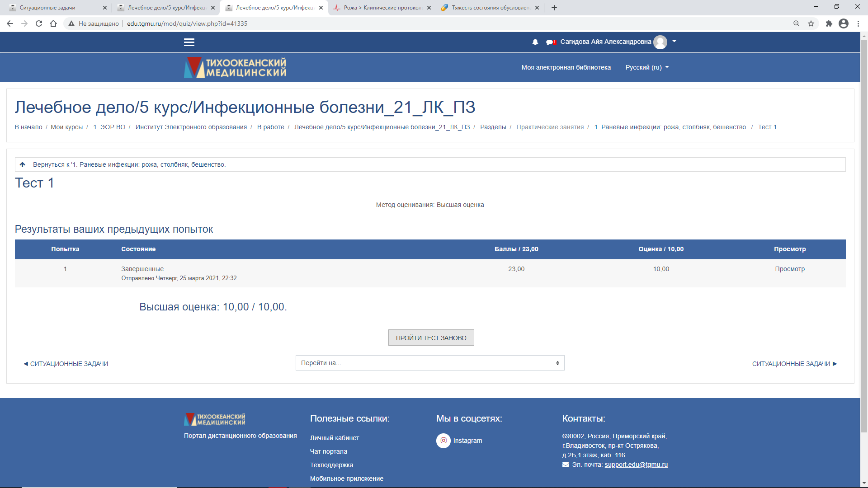Open the hamburger navigation menu
868x488 pixels.
click(189, 42)
